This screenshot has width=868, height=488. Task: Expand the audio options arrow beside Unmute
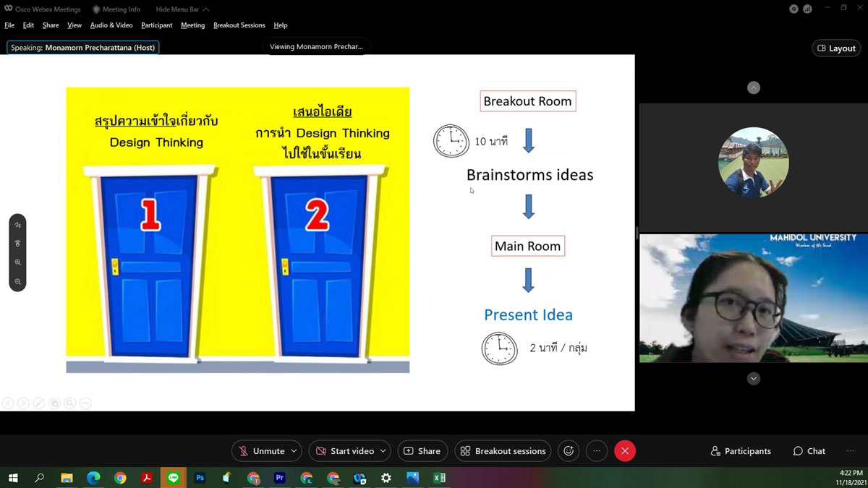coord(294,451)
